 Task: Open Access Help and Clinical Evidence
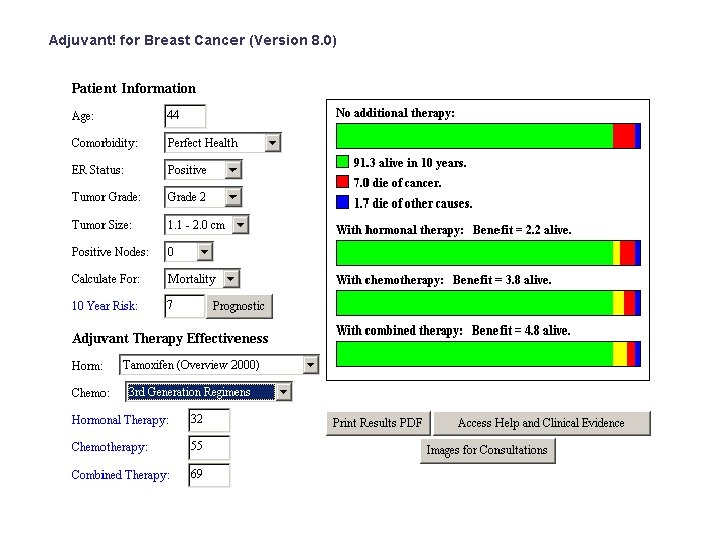coord(541,423)
